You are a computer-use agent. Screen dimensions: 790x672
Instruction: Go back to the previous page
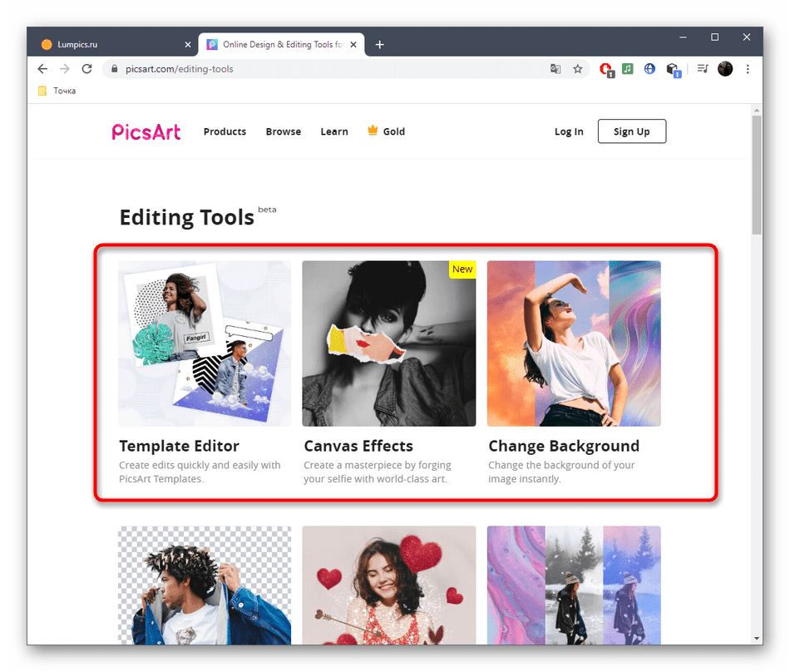[43, 69]
